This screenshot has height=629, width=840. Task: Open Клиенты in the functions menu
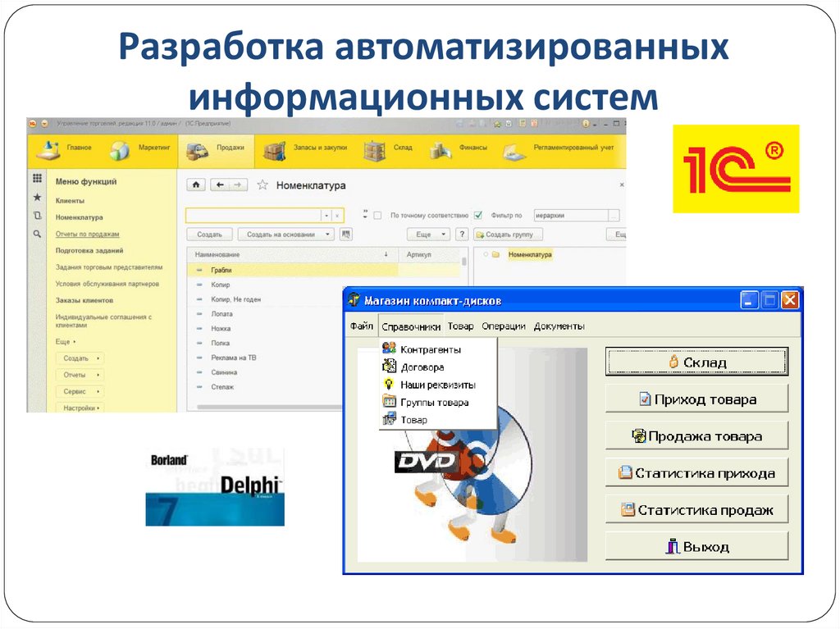(70, 200)
